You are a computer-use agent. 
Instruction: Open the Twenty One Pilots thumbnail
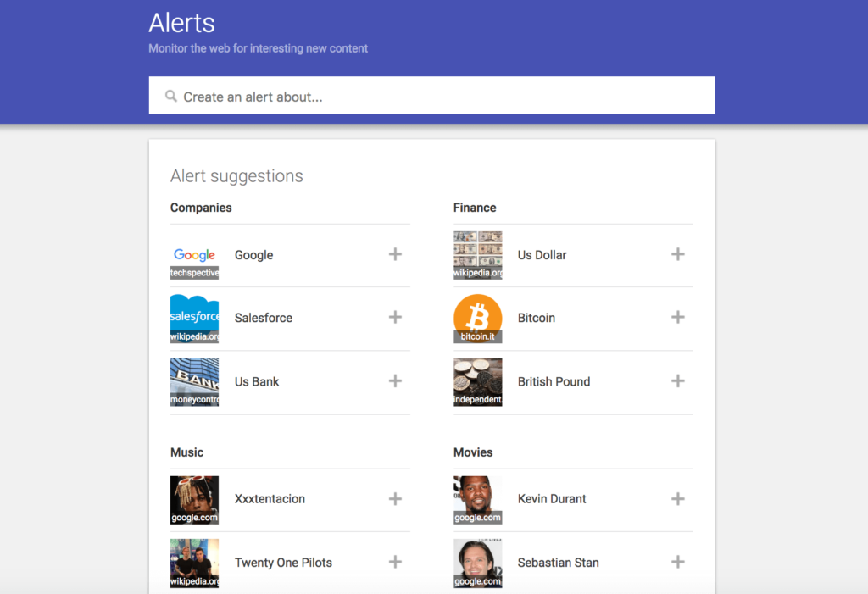[194, 563]
